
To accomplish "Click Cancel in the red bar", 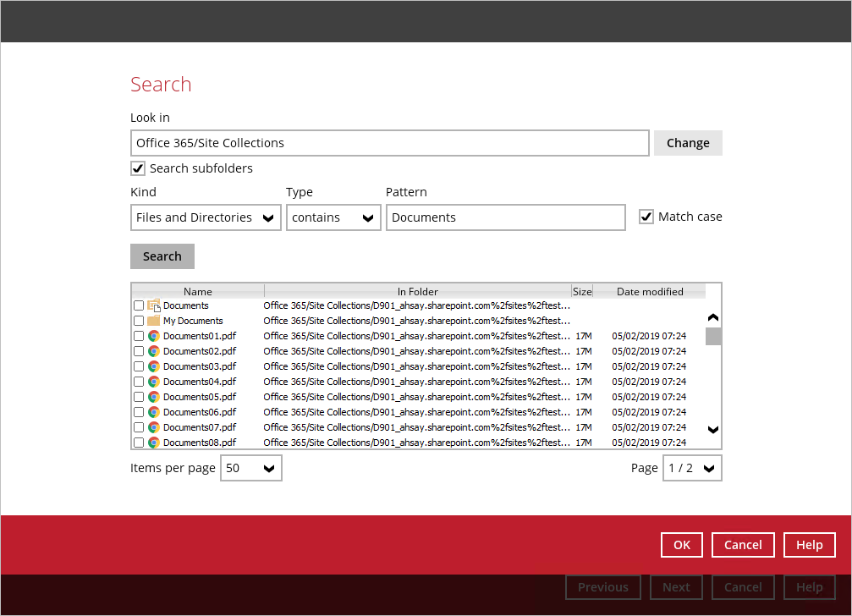I will pyautogui.click(x=743, y=545).
